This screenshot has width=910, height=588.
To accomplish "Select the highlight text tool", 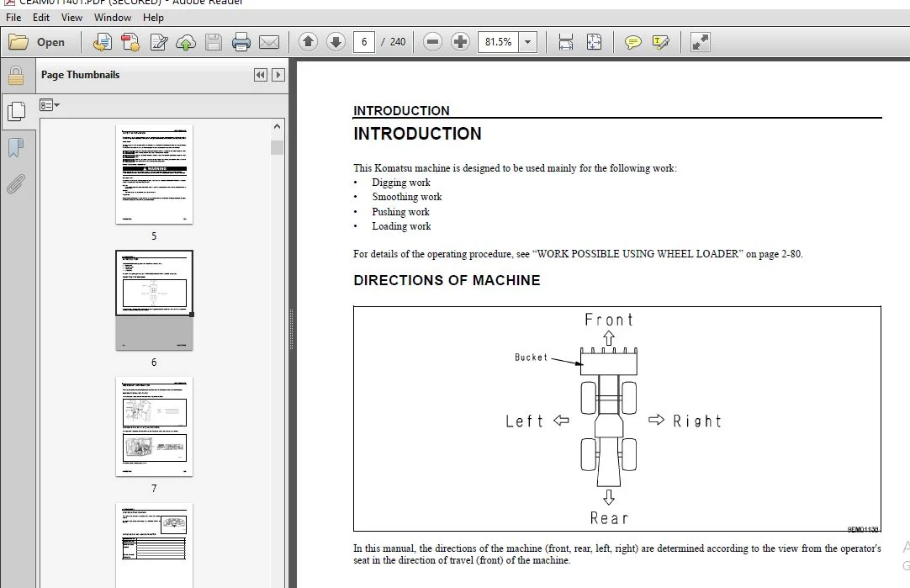I will pyautogui.click(x=660, y=42).
